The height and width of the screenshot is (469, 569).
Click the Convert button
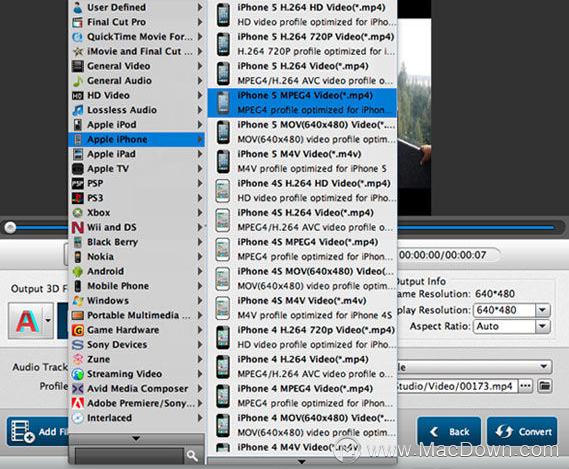522,431
